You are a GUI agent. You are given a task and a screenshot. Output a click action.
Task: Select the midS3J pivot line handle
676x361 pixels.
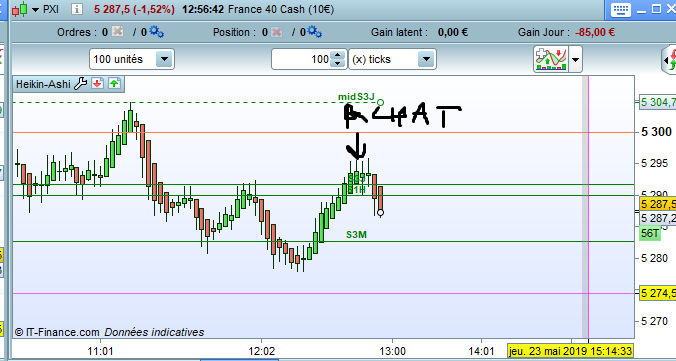(x=381, y=102)
